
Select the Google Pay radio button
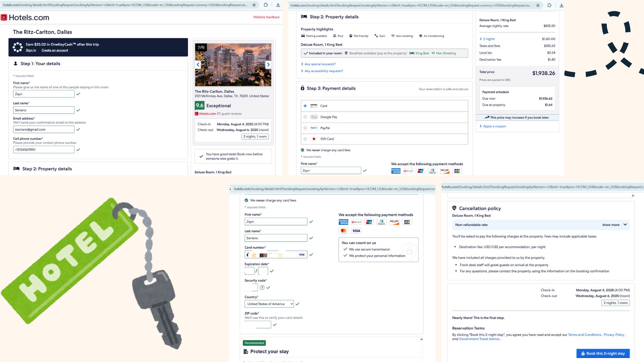click(x=305, y=117)
